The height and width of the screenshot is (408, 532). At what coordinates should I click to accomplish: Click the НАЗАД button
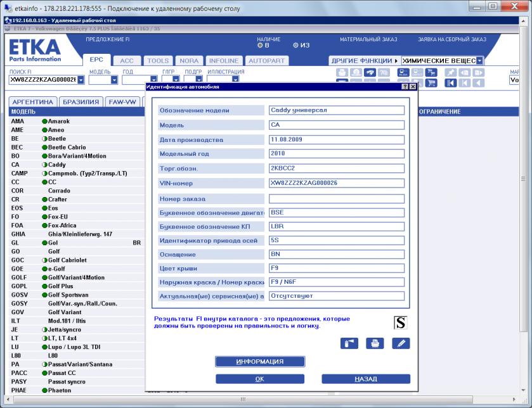[x=366, y=379]
